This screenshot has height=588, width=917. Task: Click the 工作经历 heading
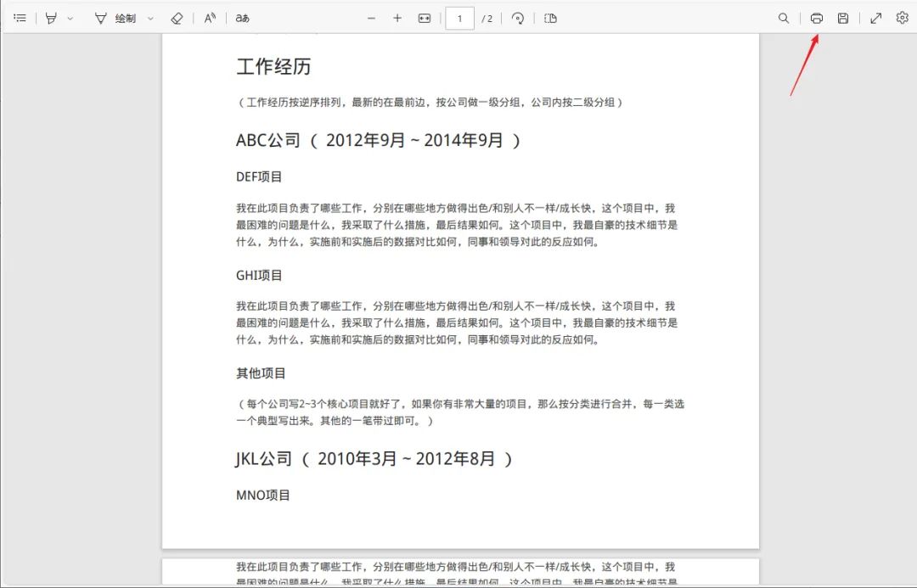click(273, 67)
